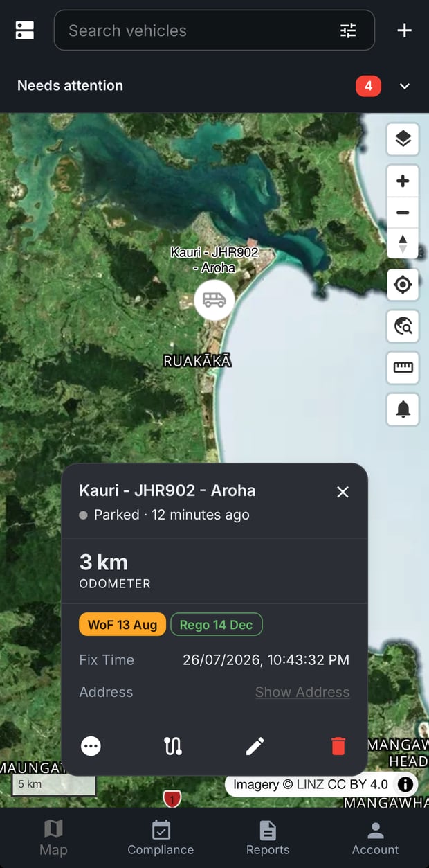Open search filter sliders icon
Image resolution: width=429 pixels, height=868 pixels.
[348, 30]
